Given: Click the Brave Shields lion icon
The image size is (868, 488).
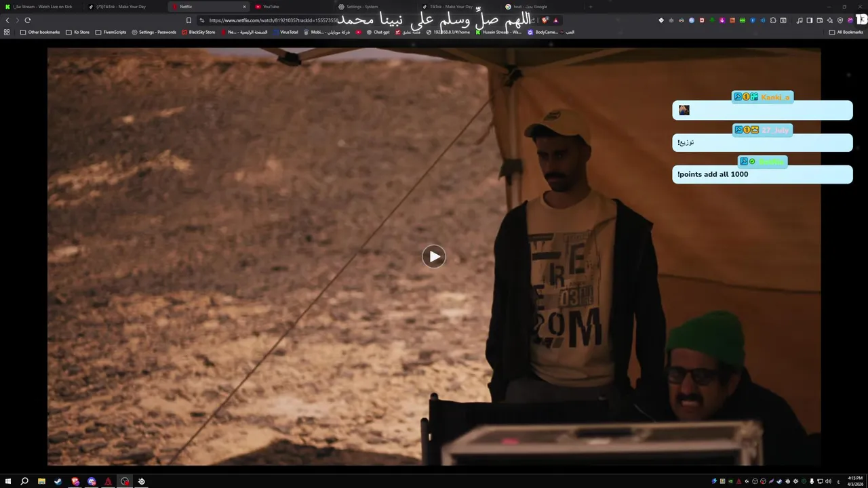Looking at the screenshot, I should pos(545,20).
